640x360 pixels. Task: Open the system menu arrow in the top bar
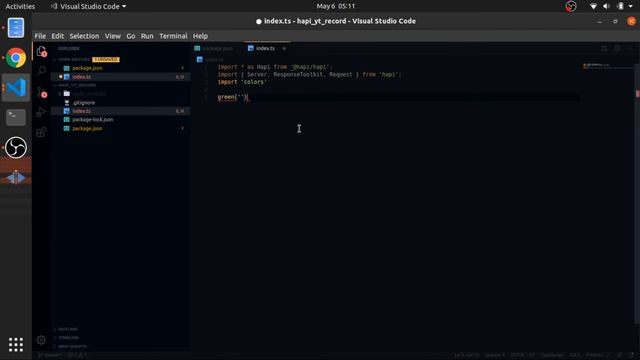[631, 6]
